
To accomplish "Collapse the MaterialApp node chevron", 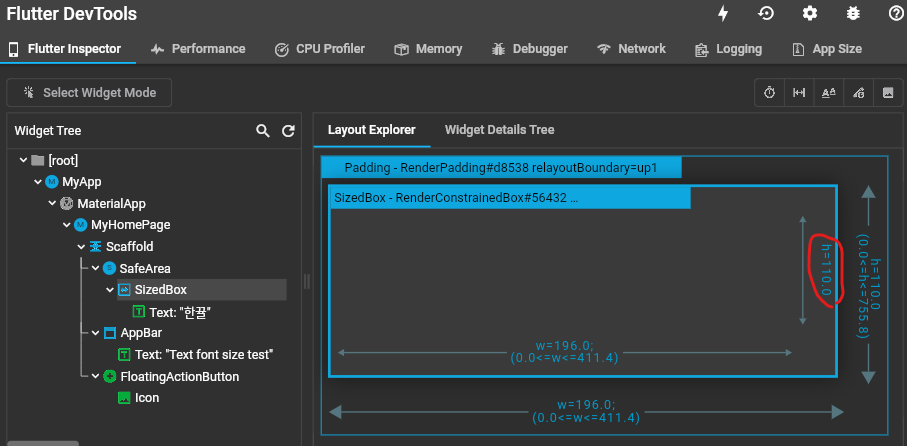I will 53,204.
